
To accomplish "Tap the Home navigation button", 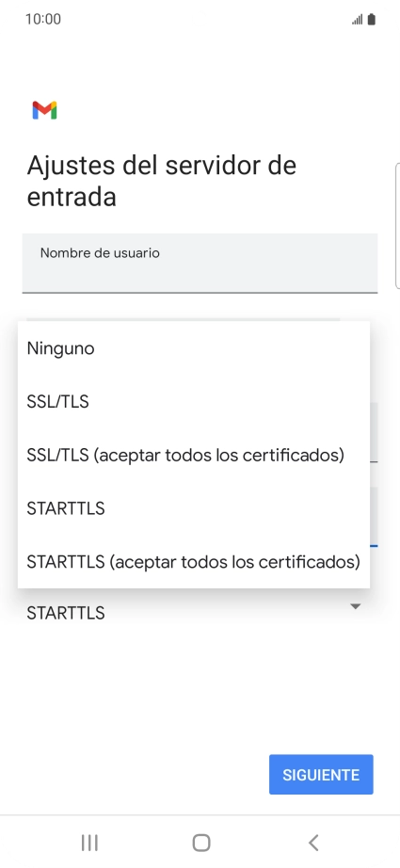I will [x=201, y=843].
